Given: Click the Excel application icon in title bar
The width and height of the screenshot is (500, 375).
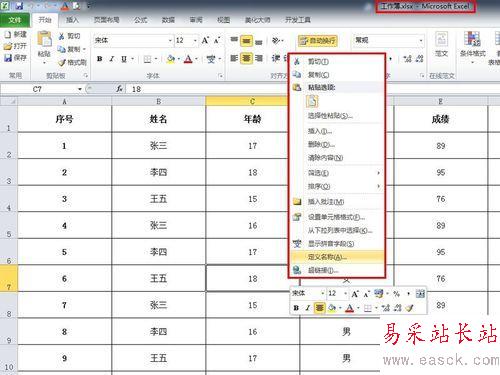Looking at the screenshot, I should (6, 6).
